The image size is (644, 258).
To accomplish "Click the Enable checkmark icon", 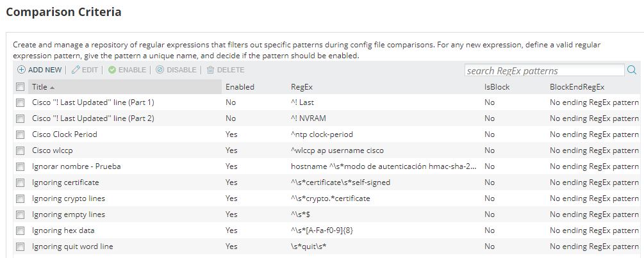I will 112,70.
